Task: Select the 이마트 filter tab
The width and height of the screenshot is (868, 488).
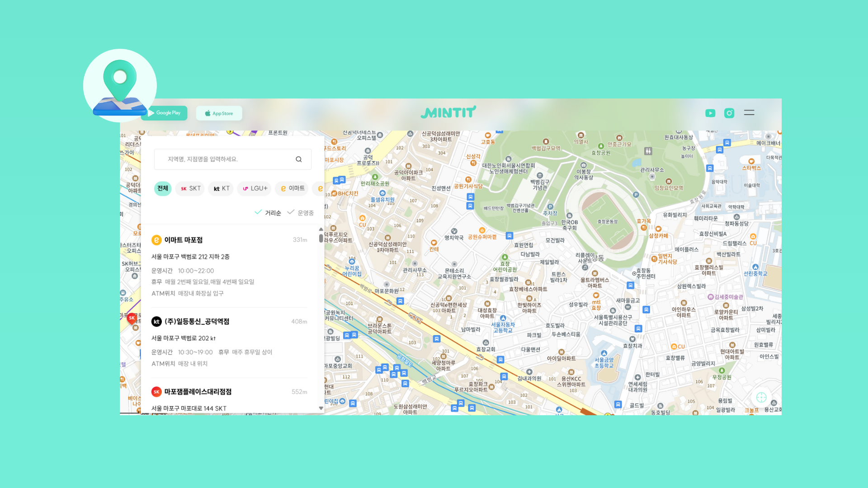Action: (x=292, y=188)
